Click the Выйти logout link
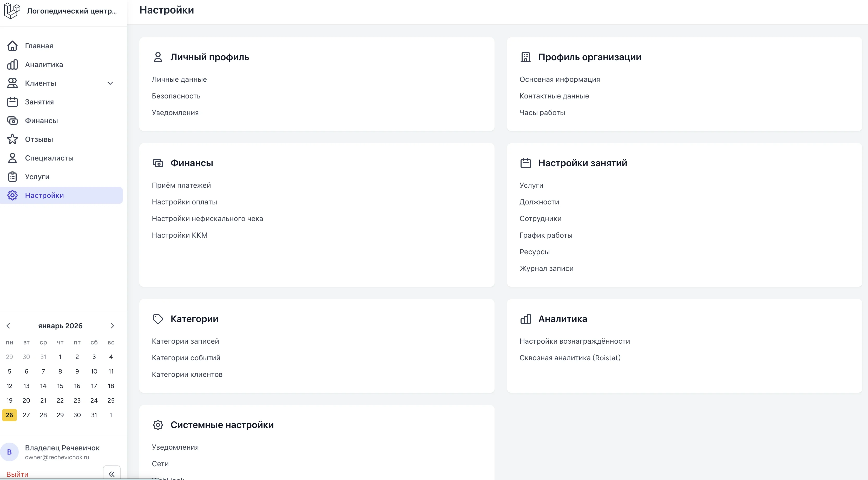The height and width of the screenshot is (480, 868). (x=17, y=474)
